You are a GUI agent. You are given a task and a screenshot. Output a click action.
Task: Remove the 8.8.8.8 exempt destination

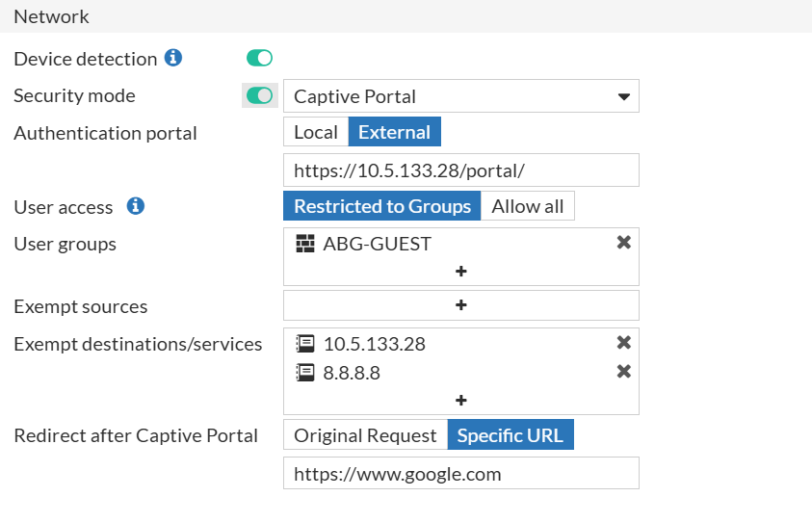coord(623,372)
